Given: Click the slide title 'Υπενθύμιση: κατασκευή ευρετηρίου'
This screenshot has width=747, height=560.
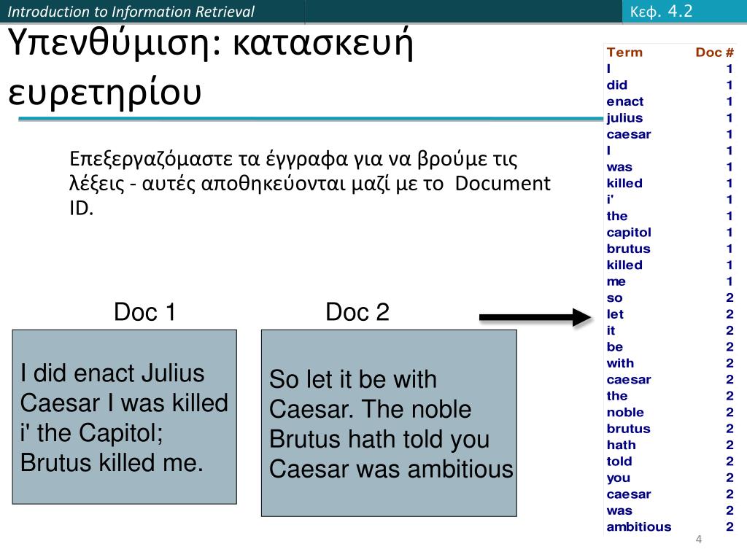Looking at the screenshot, I should tap(211, 66).
